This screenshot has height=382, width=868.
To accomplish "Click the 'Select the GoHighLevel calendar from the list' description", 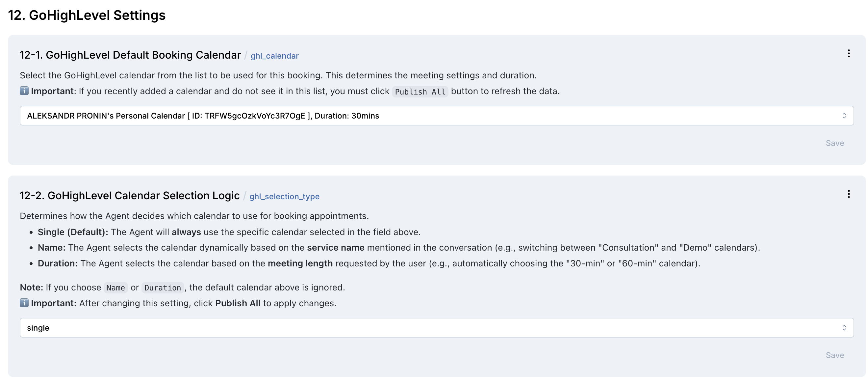I will [x=278, y=75].
